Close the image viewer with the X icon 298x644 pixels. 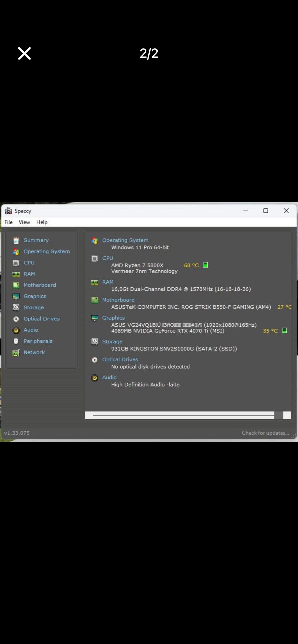pyautogui.click(x=24, y=53)
